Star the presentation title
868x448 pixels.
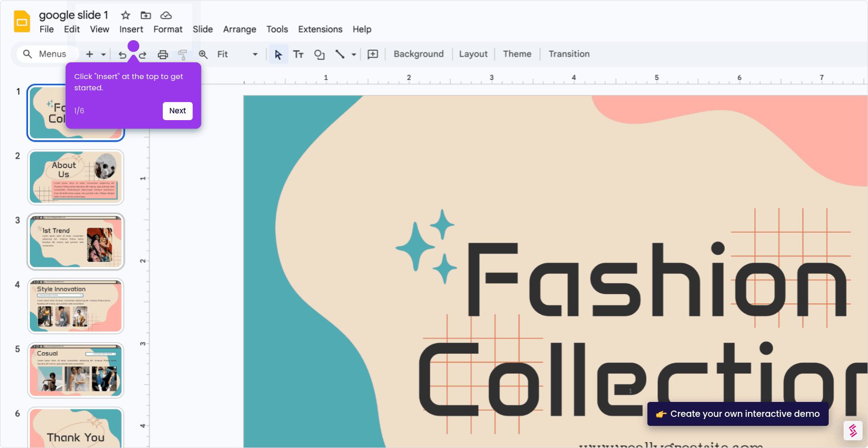coord(126,15)
